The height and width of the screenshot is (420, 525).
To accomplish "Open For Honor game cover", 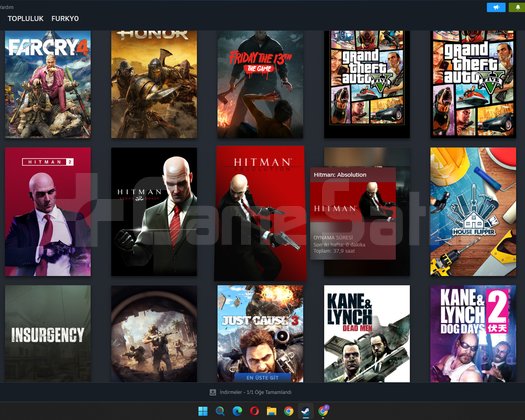I will coord(154,84).
